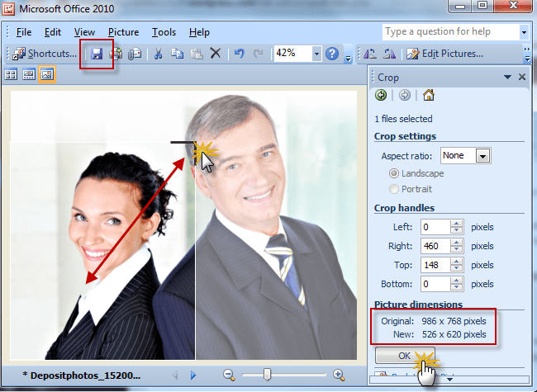Open the Crop task pane menu arrow

pos(507,78)
